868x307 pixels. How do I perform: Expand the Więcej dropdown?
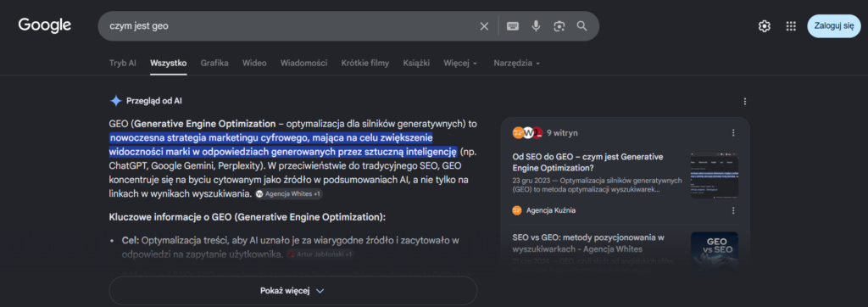coord(460,63)
